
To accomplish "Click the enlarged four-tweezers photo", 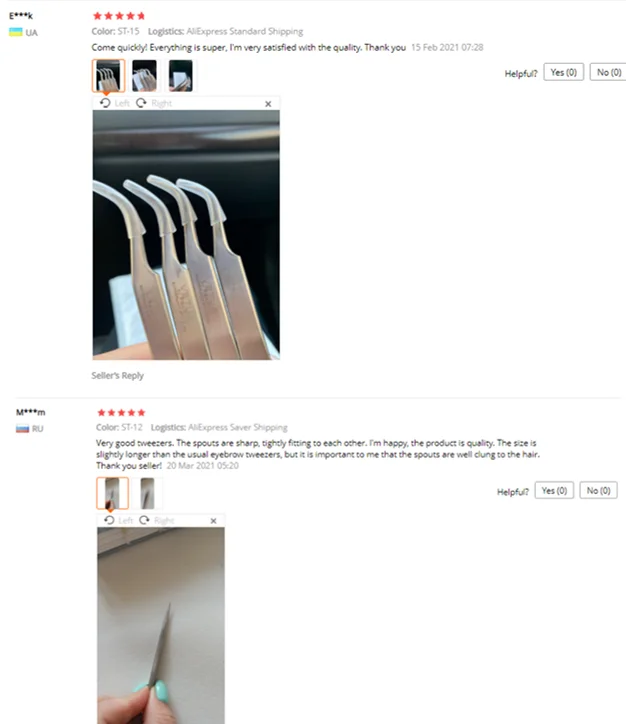I will point(186,235).
